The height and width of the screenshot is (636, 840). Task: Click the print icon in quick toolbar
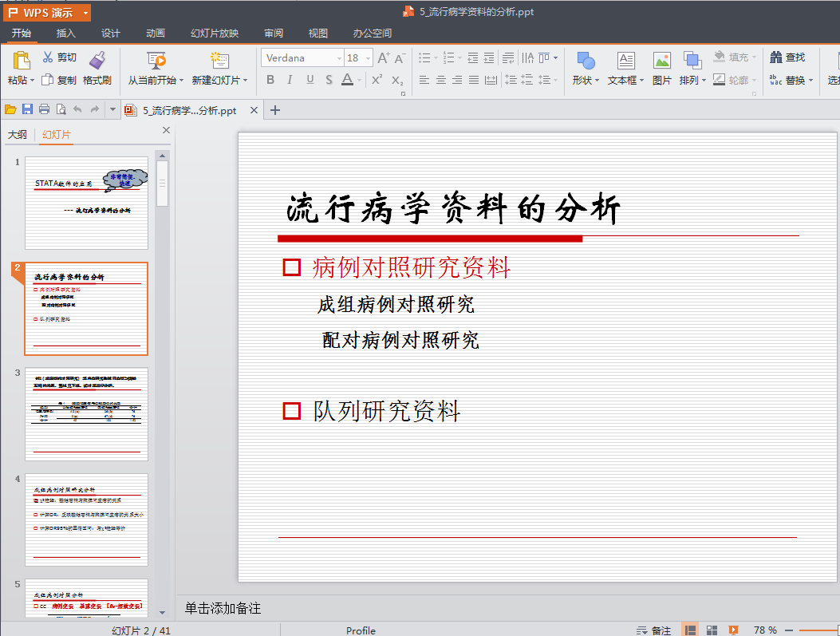(x=45, y=110)
